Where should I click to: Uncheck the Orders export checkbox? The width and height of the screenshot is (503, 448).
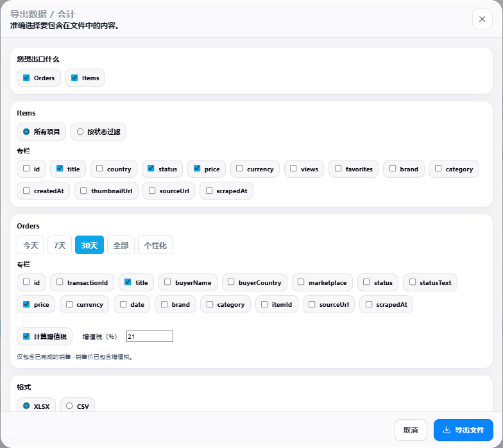26,78
